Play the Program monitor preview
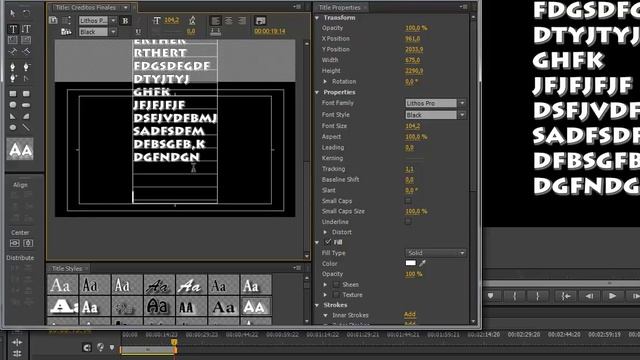 point(612,296)
